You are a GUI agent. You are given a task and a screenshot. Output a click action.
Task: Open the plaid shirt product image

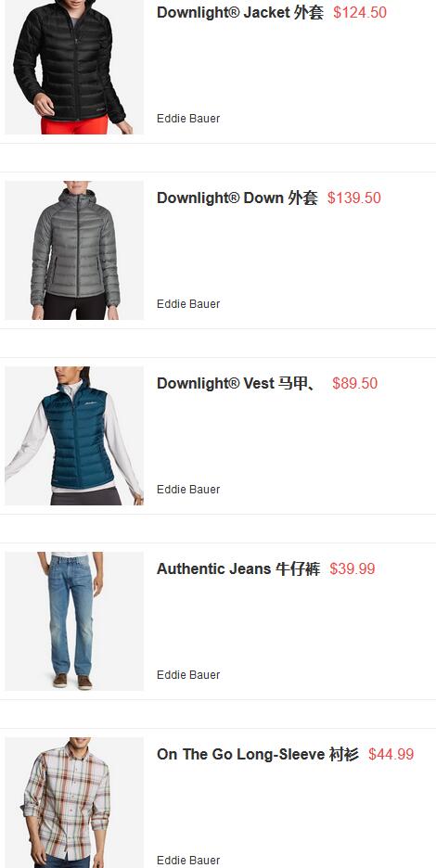click(74, 803)
